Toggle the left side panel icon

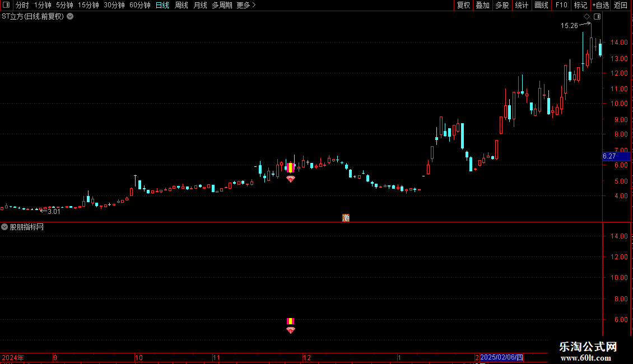tap(6, 5)
